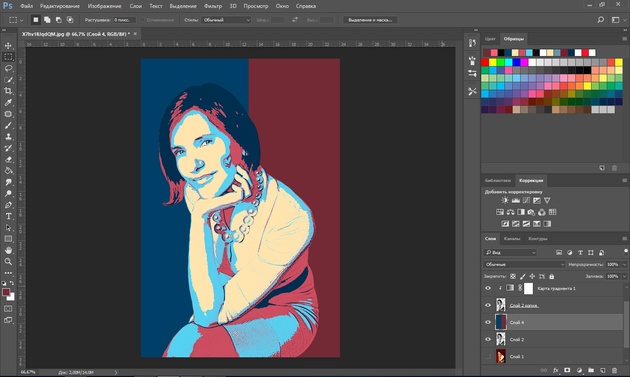Select the Eraser tool
The image size is (630, 377).
[8, 160]
